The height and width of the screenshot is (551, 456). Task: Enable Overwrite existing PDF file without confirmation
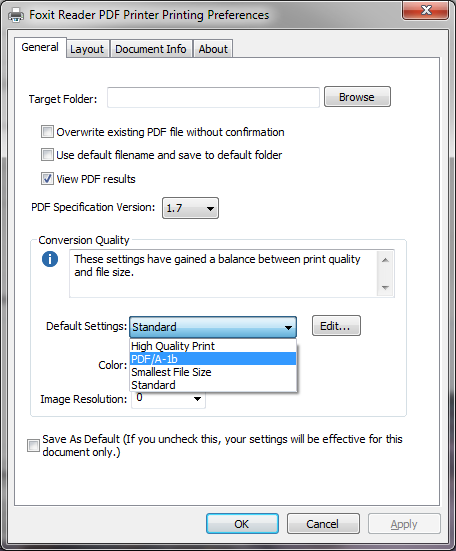pyautogui.click(x=47, y=132)
